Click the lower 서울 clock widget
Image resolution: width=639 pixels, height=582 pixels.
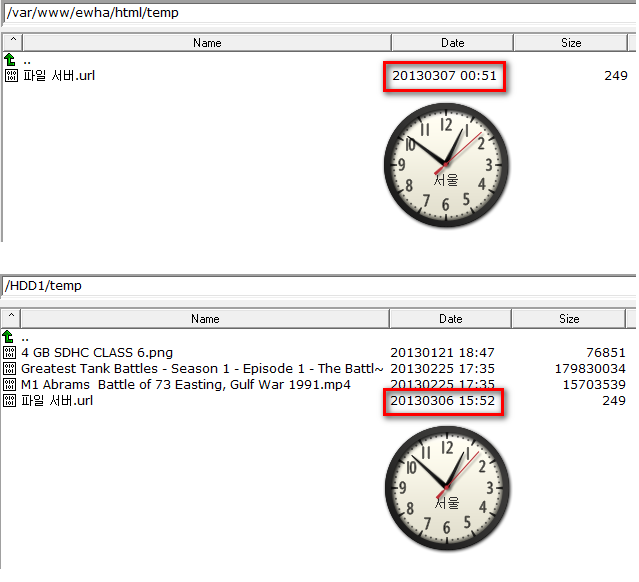[x=447, y=488]
